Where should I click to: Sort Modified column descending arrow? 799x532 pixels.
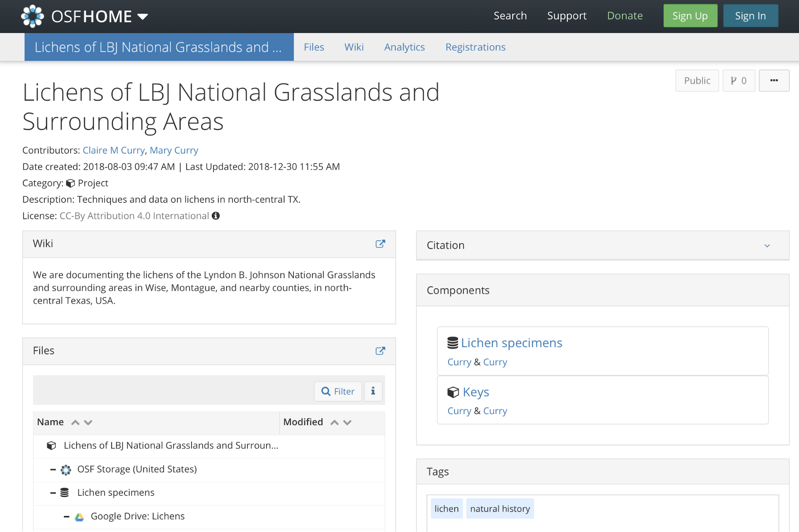[347, 423]
